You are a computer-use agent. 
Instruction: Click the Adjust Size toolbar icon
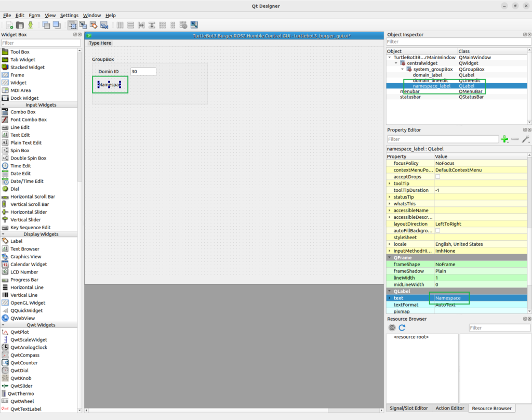coord(194,25)
